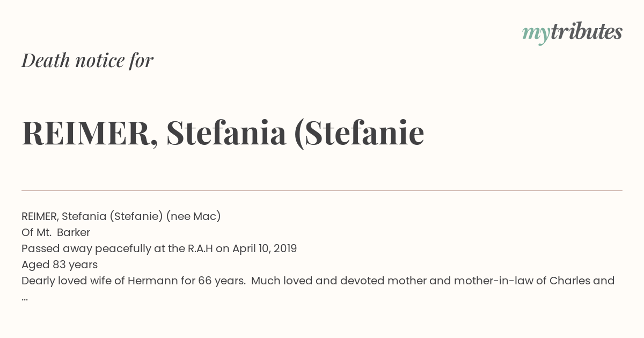This screenshot has width=644, height=338.
Task: Click the 'April 10, 2019' date
Action: tap(265, 248)
